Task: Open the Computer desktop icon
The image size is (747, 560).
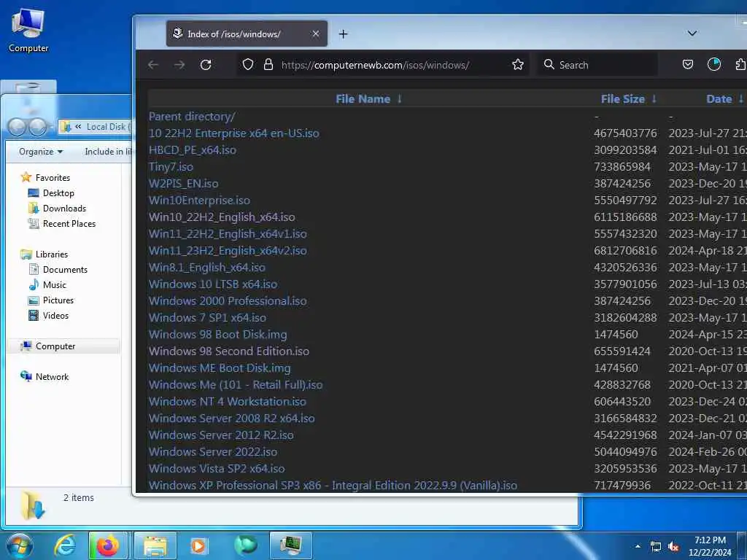Action: (x=28, y=30)
